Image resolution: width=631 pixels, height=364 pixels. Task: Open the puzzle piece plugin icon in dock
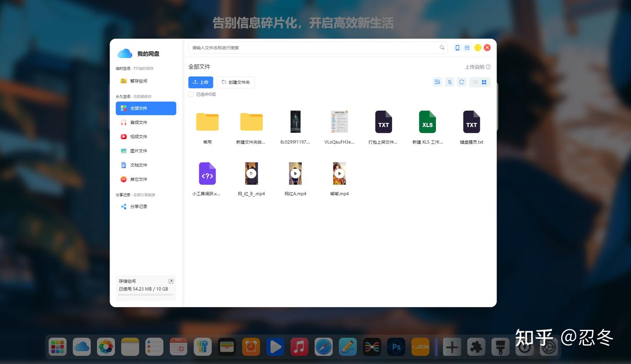point(476,348)
